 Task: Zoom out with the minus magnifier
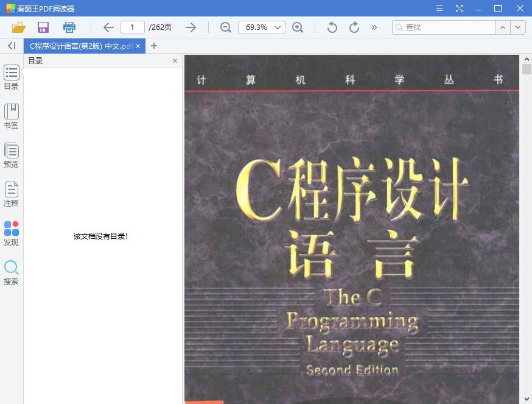tap(226, 27)
